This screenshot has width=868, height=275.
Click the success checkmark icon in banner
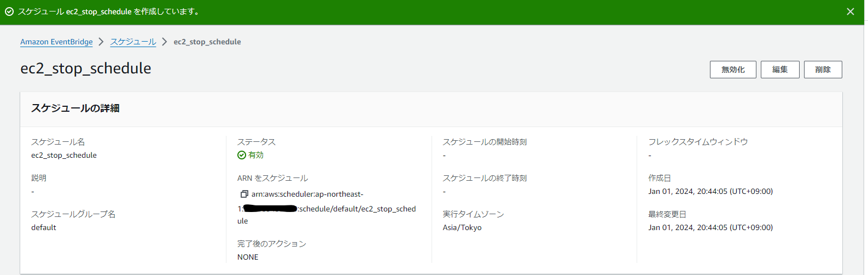tap(9, 12)
